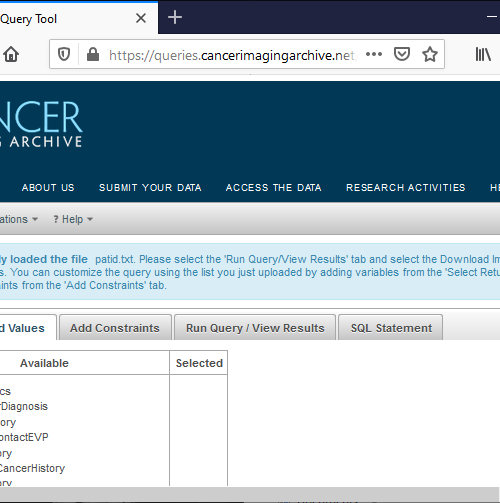500x503 pixels.
Task: Click ACCESS THE DATA navigation link
Action: pos(274,188)
